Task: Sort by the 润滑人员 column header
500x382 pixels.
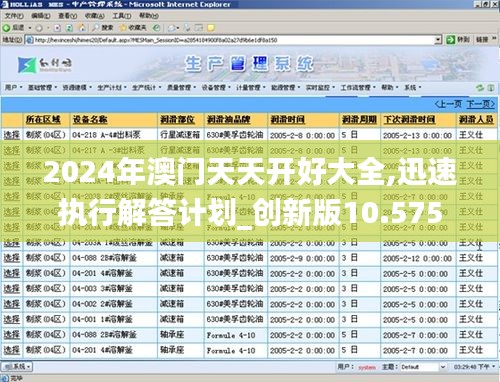Action: point(476,119)
